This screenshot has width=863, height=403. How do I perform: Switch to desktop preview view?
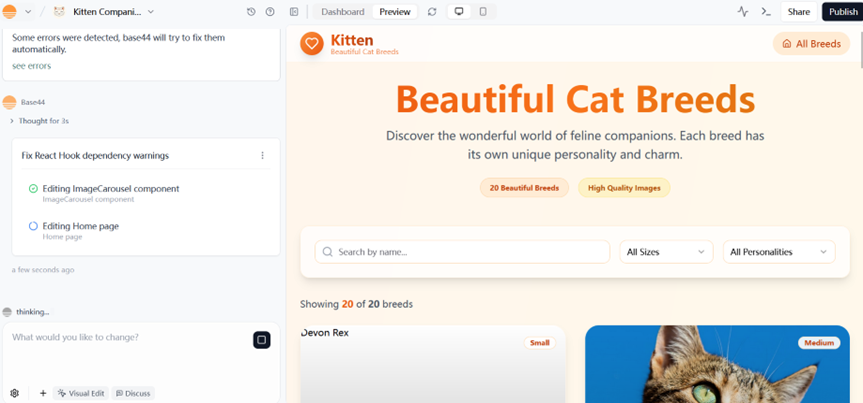[x=459, y=12]
